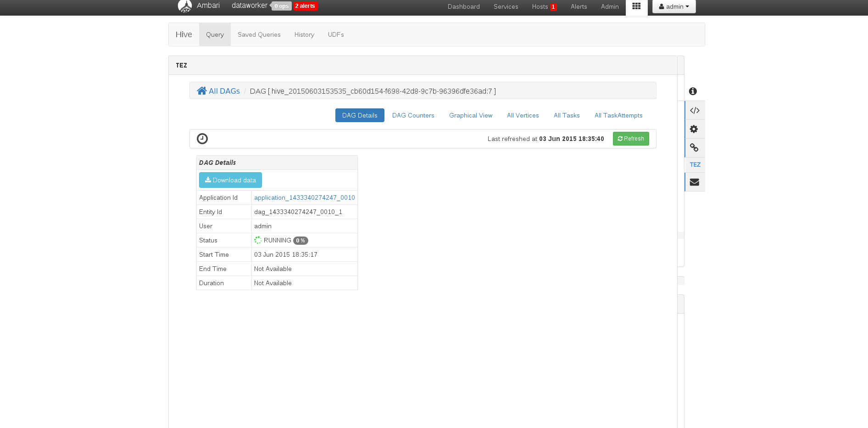Open Admin in top navigation
Viewport: 868px width, 428px height.
(x=610, y=6)
